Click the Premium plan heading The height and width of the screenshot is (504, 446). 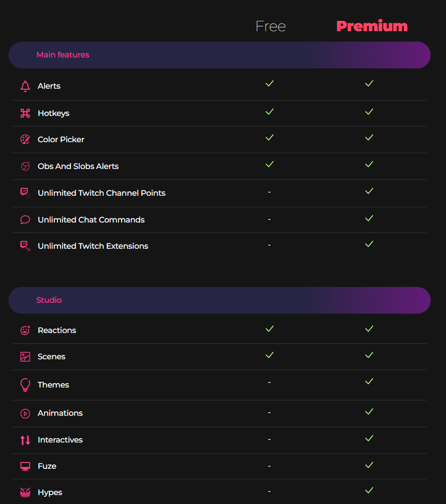coord(372,26)
